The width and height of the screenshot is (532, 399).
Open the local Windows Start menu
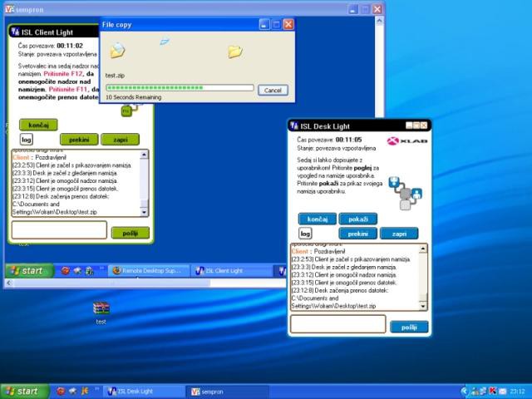click(x=23, y=391)
